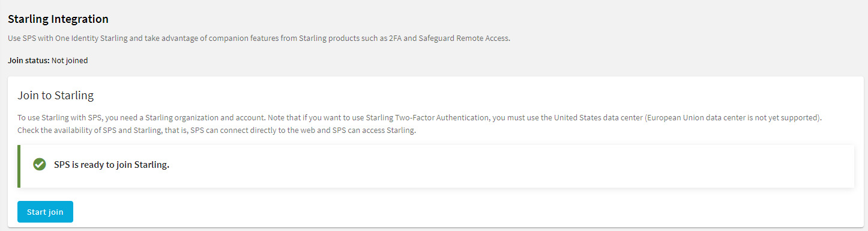Screen dimensions: 868x231
Task: Click the 'Not joined' status value
Action: [x=70, y=61]
